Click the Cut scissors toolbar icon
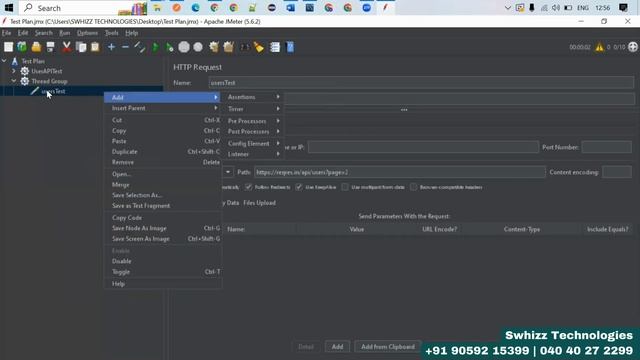The height and width of the screenshot is (360, 640). [x=67, y=47]
